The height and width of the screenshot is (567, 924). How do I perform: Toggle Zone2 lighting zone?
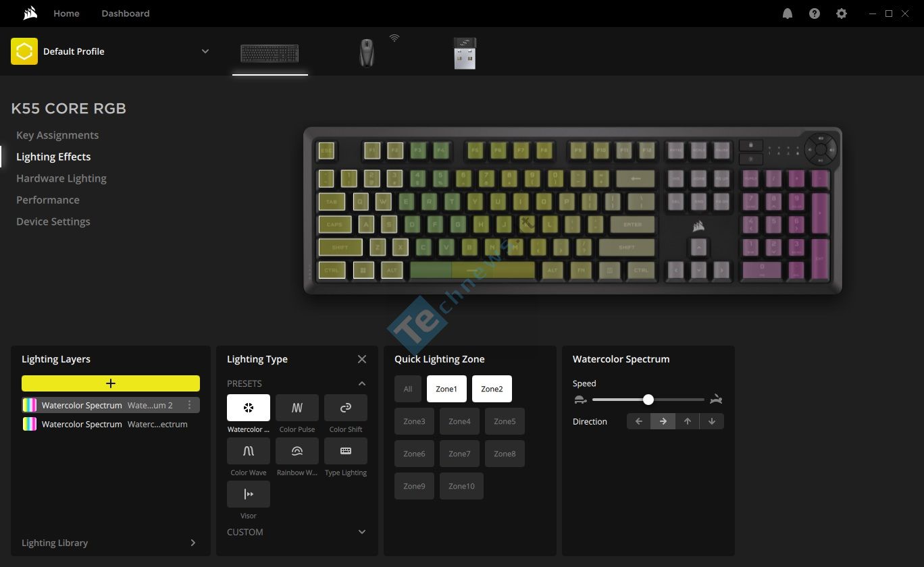(x=492, y=389)
